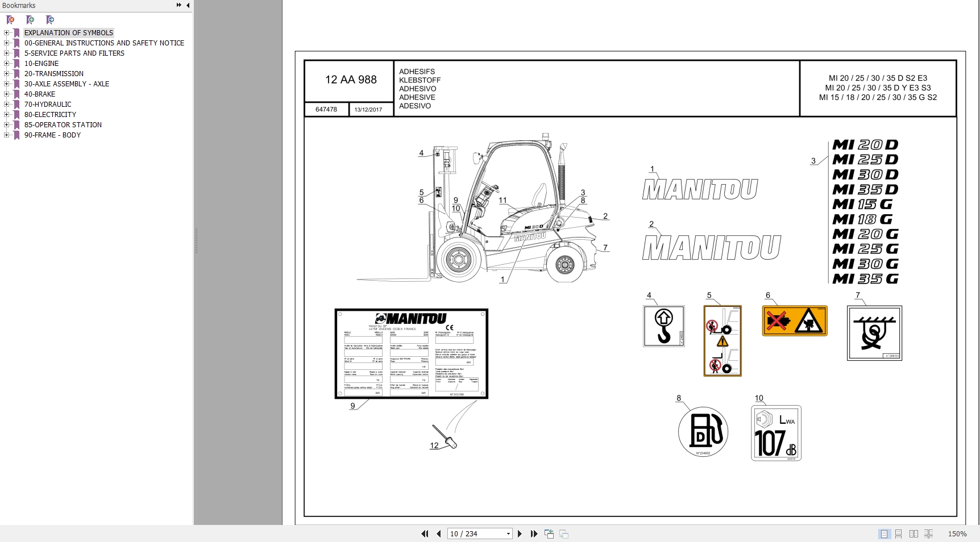Expand the 85-OPERATOR STATION bookmark node
The height and width of the screenshot is (542, 980).
tap(6, 124)
